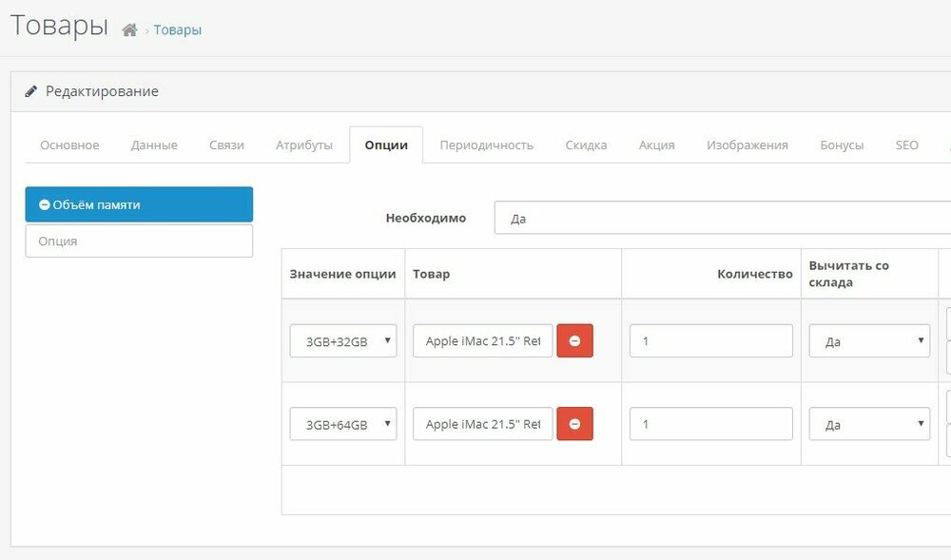Image resolution: width=951 pixels, height=560 pixels.
Task: Open the Товары breadcrumb link
Action: (x=177, y=29)
